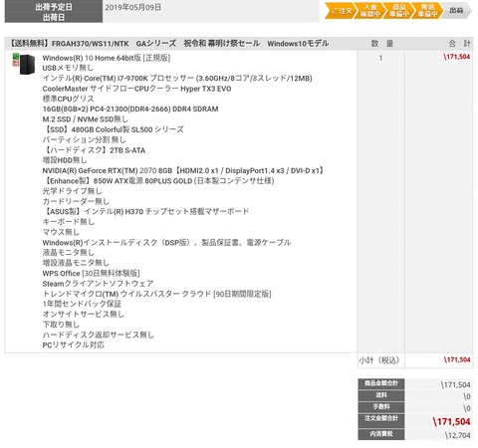Viewport: 478px width, 448px height.
Task: Click the CoolerMaster Hyper TX3 EVO line
Action: (136, 89)
